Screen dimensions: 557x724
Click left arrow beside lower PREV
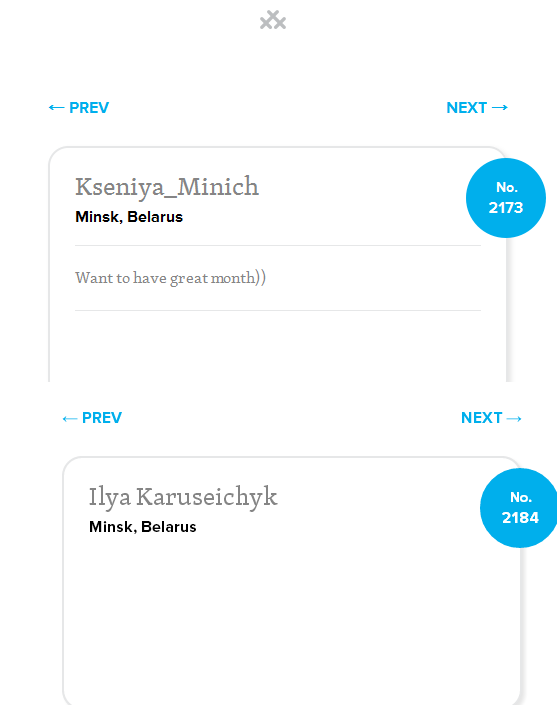pyautogui.click(x=70, y=418)
